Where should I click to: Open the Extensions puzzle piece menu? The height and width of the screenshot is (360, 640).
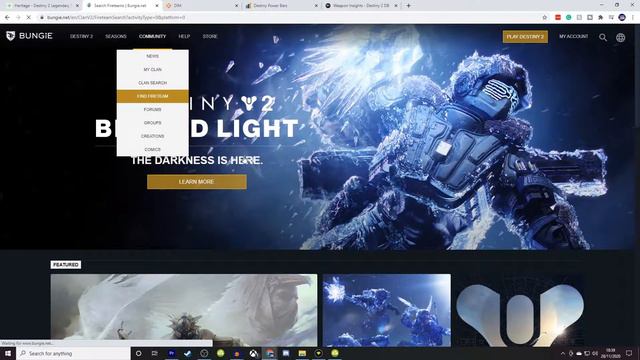tap(600, 18)
